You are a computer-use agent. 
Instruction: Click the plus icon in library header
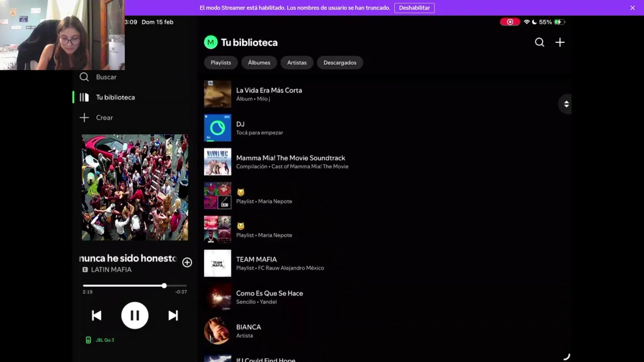click(x=560, y=42)
